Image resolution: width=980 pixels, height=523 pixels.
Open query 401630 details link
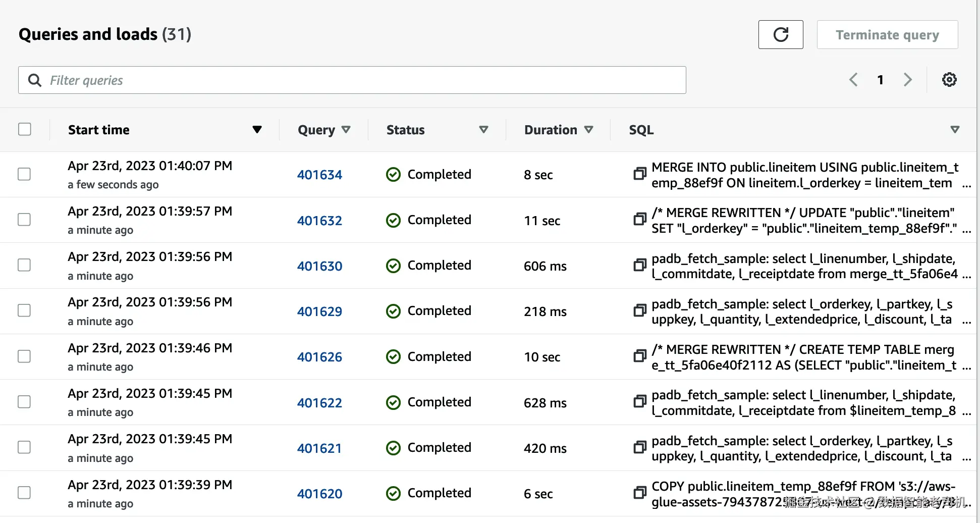pos(319,266)
